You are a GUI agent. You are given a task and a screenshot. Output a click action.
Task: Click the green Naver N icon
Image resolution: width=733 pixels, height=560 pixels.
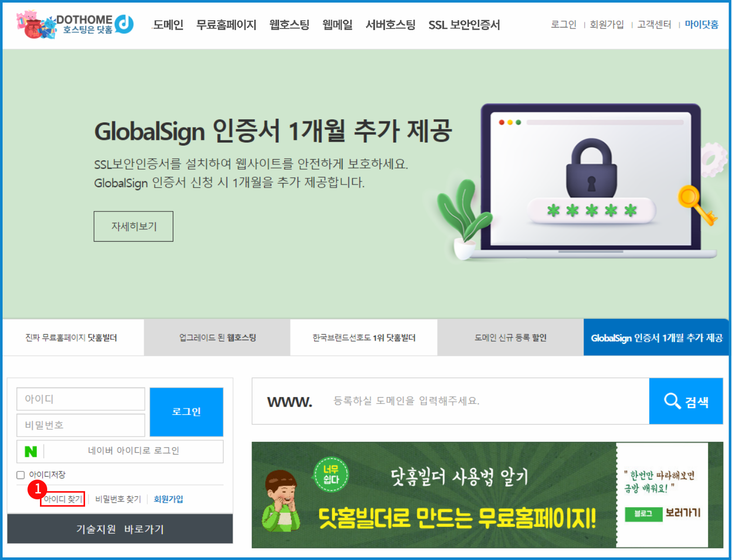click(x=31, y=452)
